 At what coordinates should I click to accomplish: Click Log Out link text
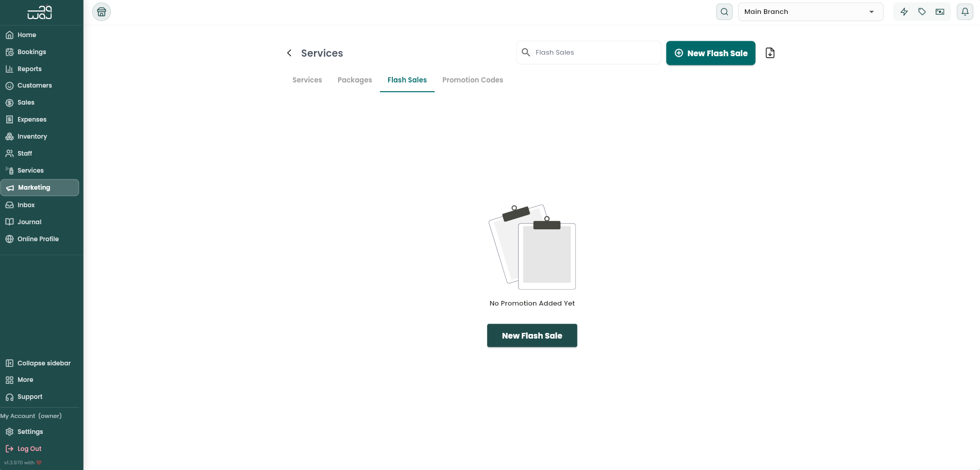pyautogui.click(x=29, y=449)
